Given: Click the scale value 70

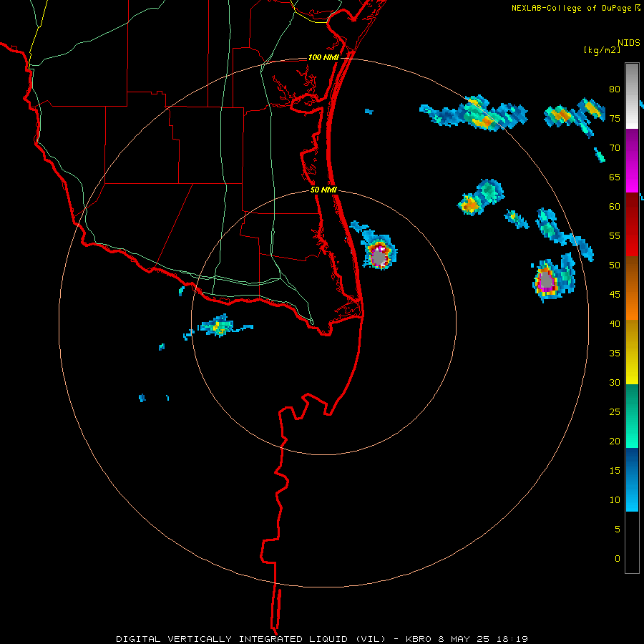Looking at the screenshot, I should (x=615, y=148).
